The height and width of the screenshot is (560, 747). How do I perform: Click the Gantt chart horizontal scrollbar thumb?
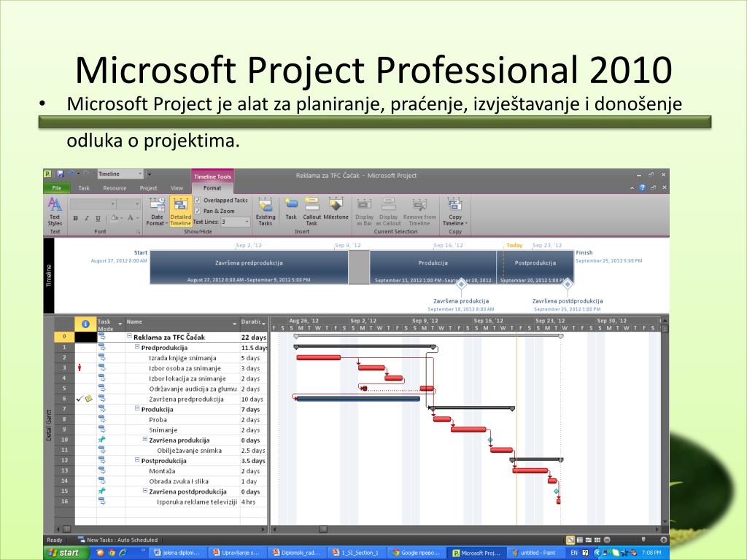point(323,529)
